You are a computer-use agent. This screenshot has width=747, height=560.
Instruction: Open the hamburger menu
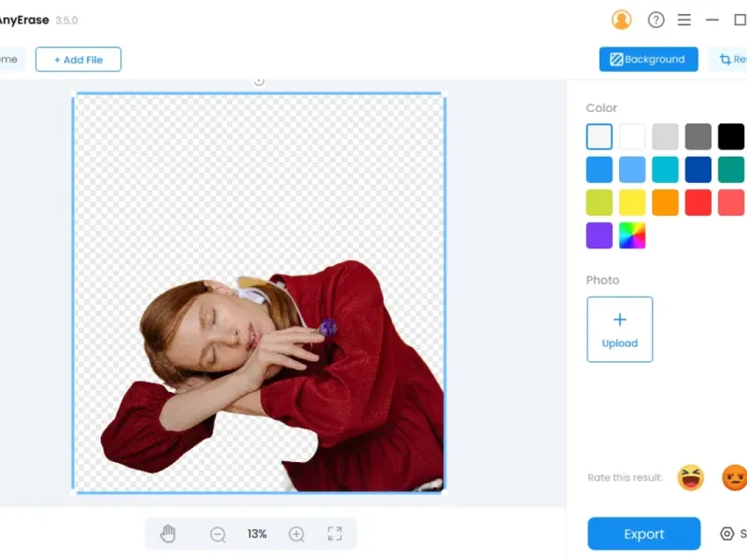click(x=684, y=20)
